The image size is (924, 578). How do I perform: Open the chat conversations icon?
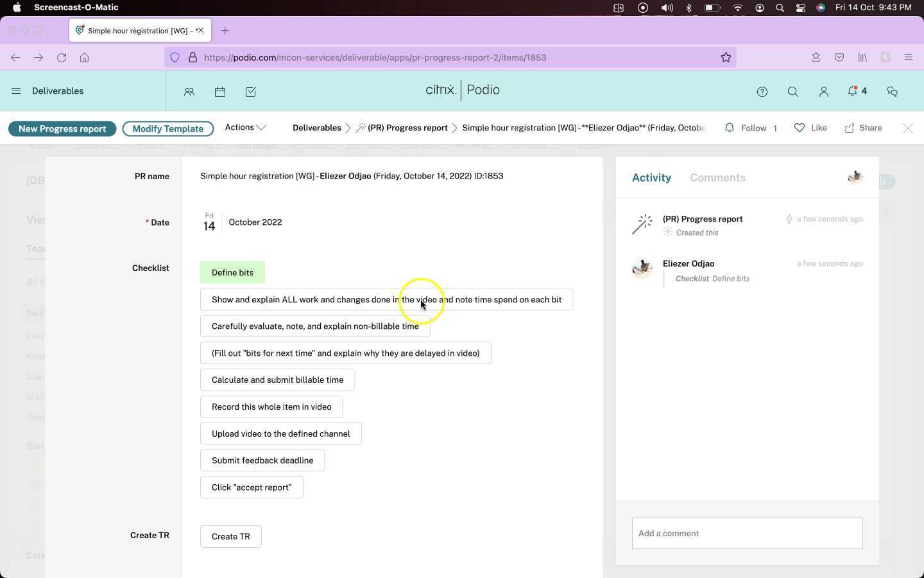click(x=892, y=91)
